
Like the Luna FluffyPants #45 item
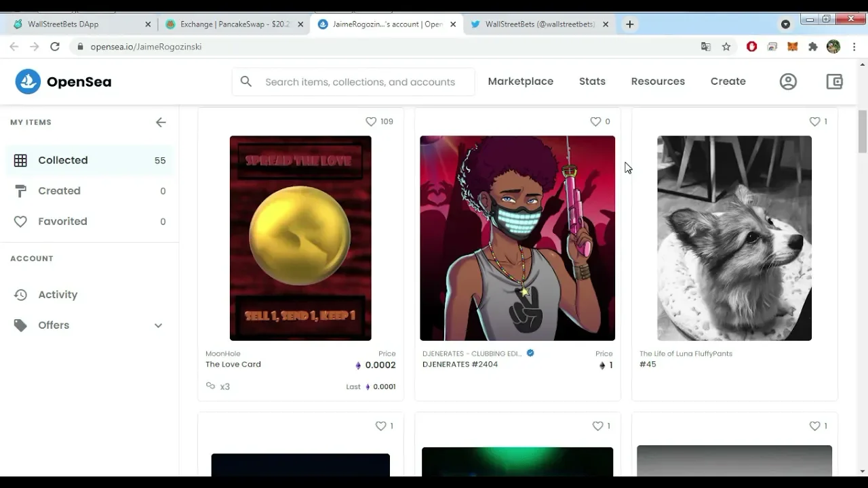coord(814,121)
